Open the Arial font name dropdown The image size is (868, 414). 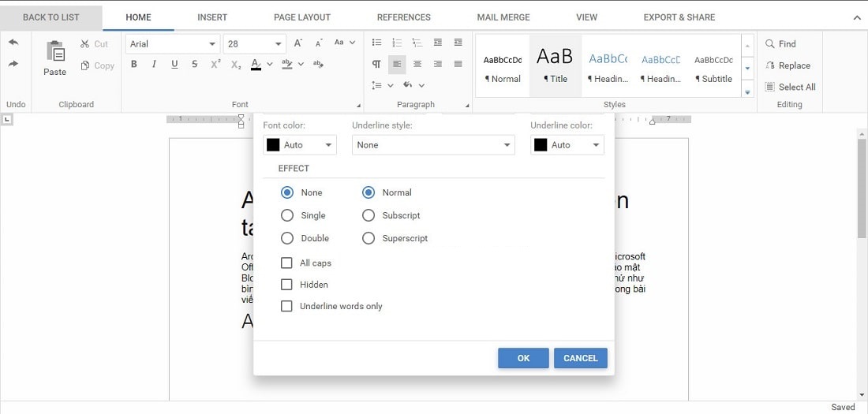click(x=212, y=43)
